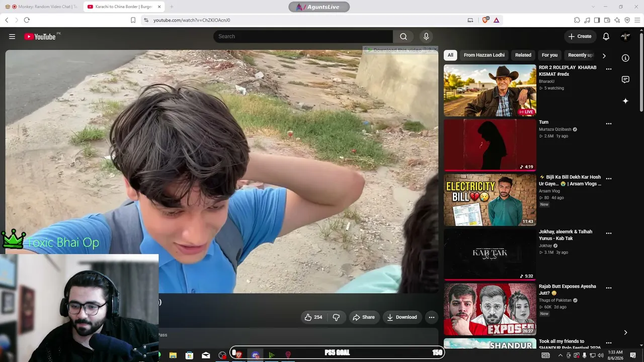Open the Electricity Bill video thumbnail
The image size is (644, 362).
490,200
